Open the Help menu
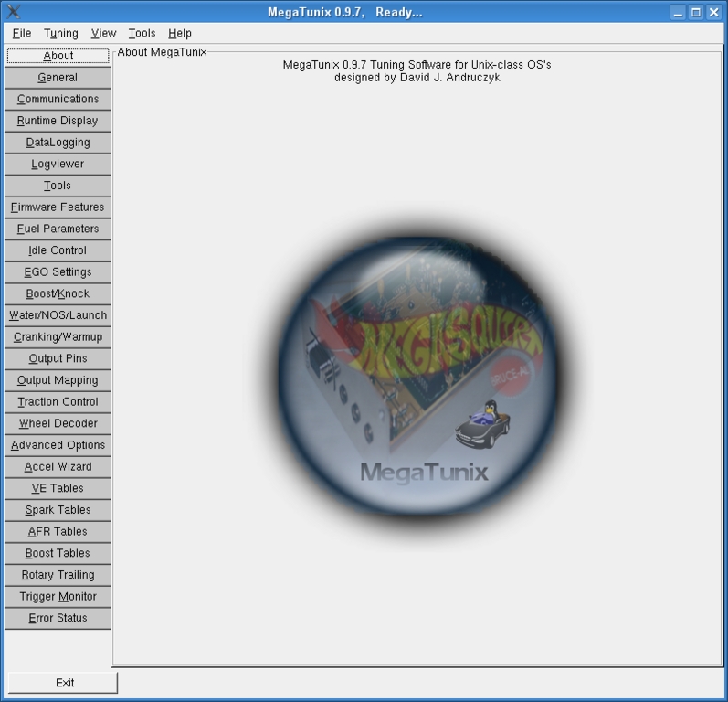The height and width of the screenshot is (702, 728). [x=179, y=33]
